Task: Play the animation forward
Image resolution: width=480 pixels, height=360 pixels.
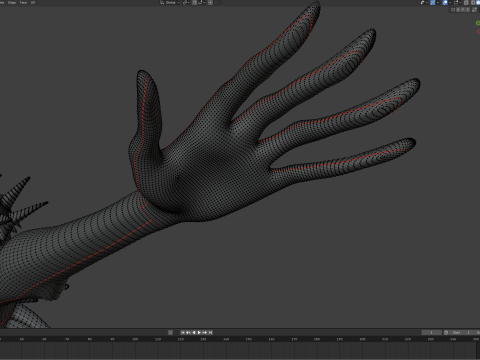Action: click(199, 332)
